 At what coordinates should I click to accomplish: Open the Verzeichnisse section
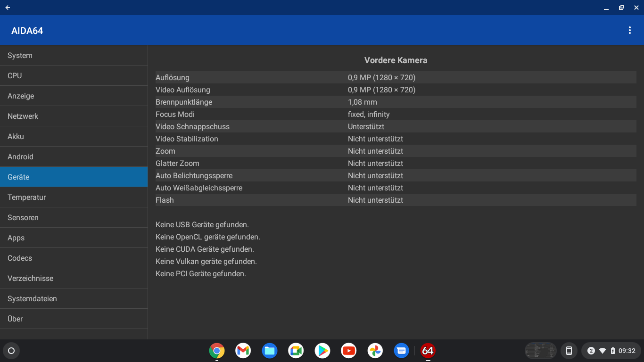[x=74, y=279]
